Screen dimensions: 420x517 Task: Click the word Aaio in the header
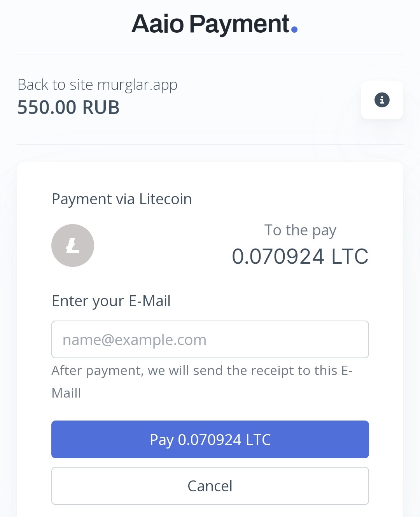[x=157, y=24]
